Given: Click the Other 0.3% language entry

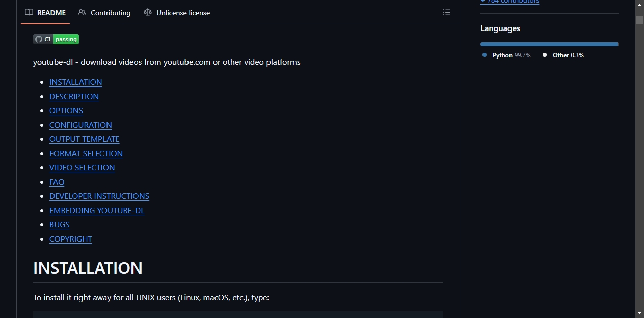Looking at the screenshot, I should pos(563,55).
